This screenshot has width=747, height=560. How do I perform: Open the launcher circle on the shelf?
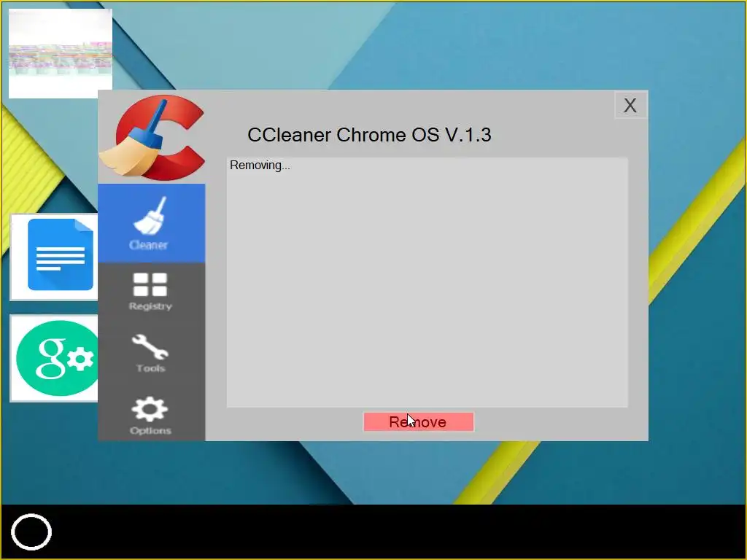(x=31, y=532)
